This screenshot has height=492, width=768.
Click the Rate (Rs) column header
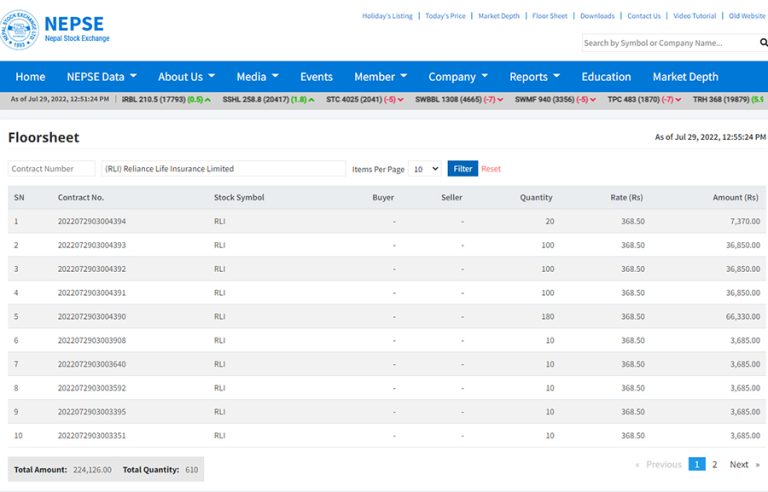tap(626, 197)
